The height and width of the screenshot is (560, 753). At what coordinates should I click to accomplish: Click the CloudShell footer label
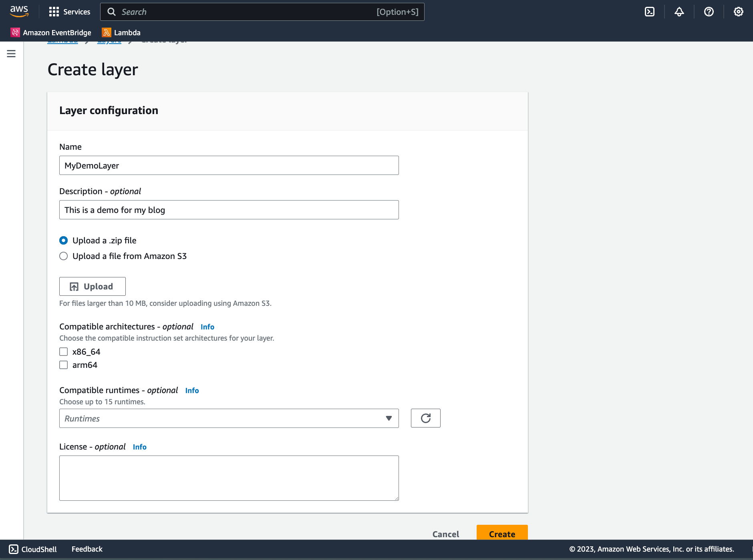pyautogui.click(x=39, y=549)
